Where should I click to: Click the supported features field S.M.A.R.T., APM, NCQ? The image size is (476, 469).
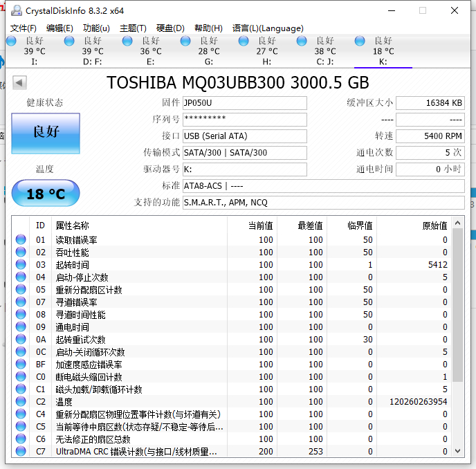(324, 203)
